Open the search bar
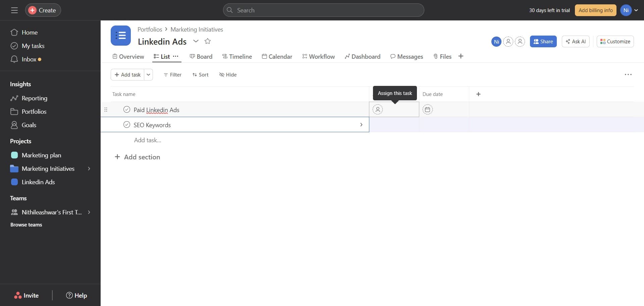Screen dimensions: 644x306 (x=323, y=10)
